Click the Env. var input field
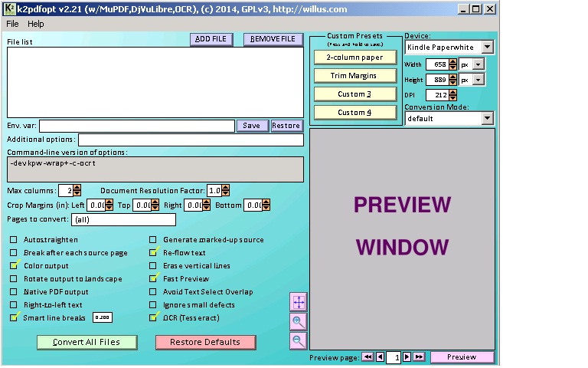This screenshot has height=368, width=588. point(137,126)
